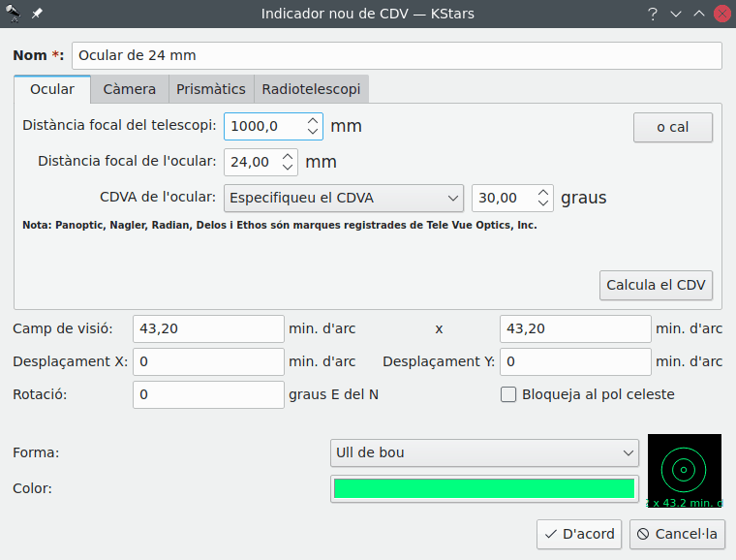Select the Radiotelescopi tab

click(311, 89)
